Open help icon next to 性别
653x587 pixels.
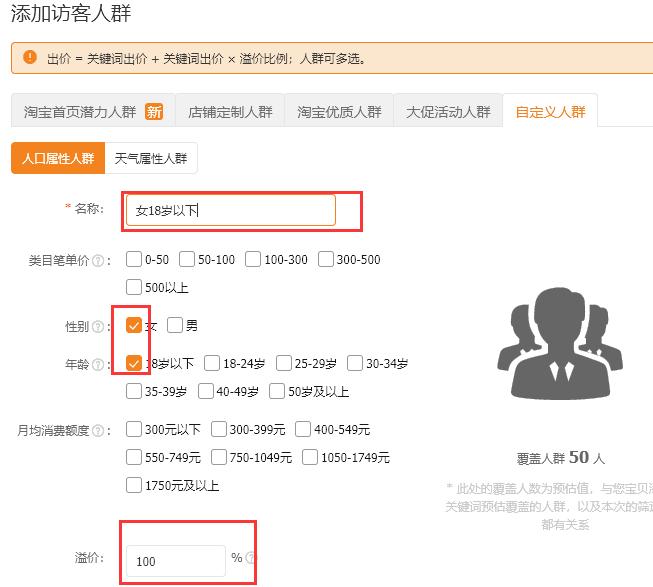[98, 326]
